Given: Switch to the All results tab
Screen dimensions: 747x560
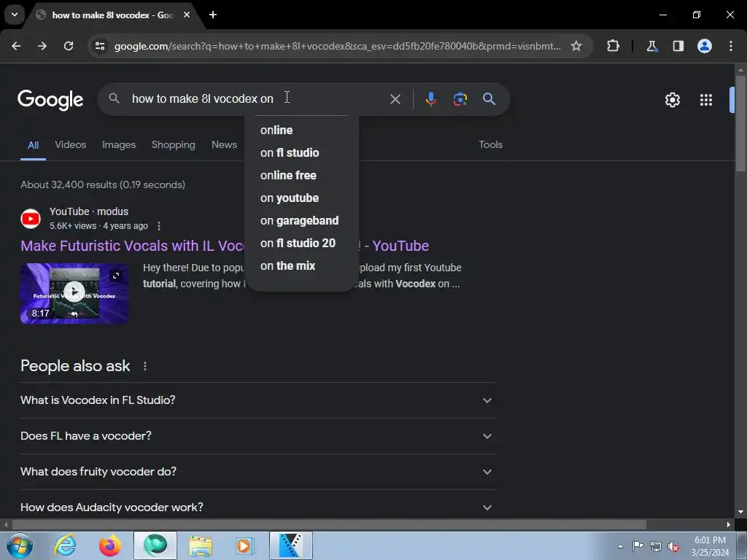Looking at the screenshot, I should (33, 145).
